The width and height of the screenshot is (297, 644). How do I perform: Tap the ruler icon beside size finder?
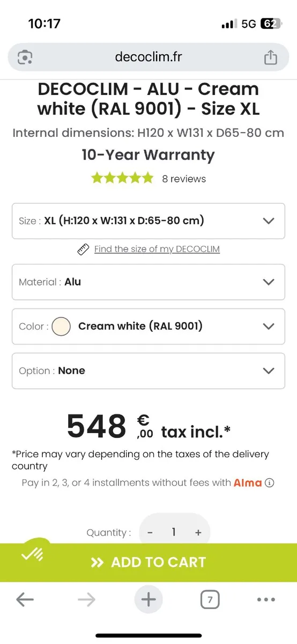point(83,249)
